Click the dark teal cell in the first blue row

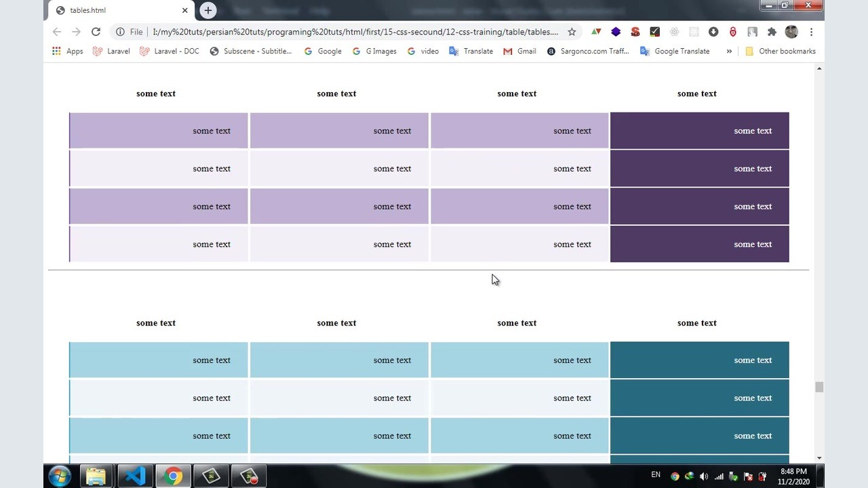tap(700, 360)
